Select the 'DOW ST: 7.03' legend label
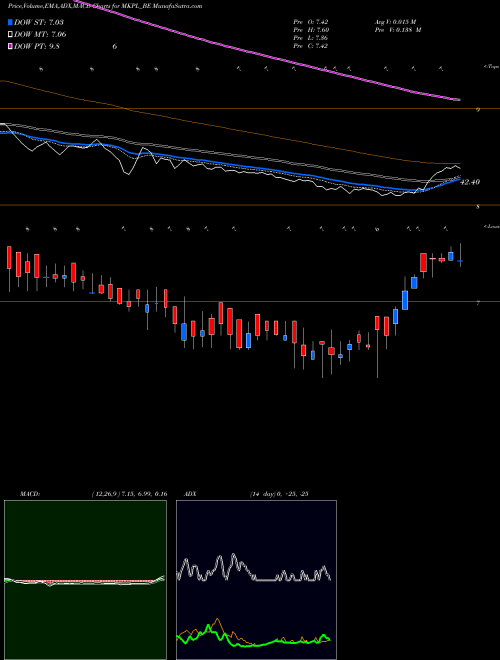The height and width of the screenshot is (660, 500). [x=39, y=23]
